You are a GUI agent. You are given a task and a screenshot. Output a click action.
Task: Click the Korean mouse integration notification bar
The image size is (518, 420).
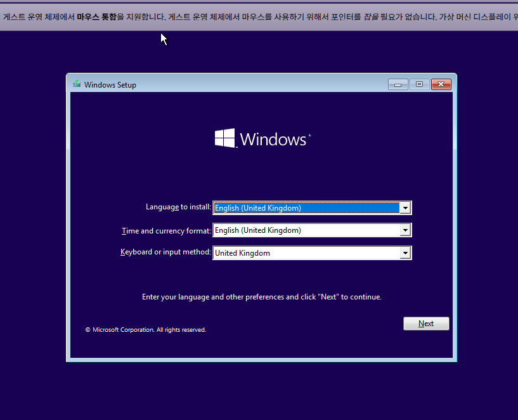click(x=259, y=17)
